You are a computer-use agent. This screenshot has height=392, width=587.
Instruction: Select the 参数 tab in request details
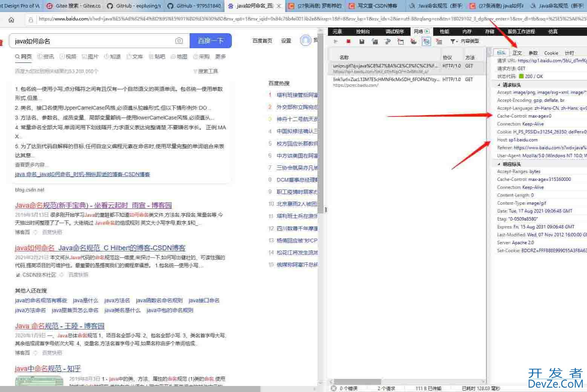coord(533,53)
